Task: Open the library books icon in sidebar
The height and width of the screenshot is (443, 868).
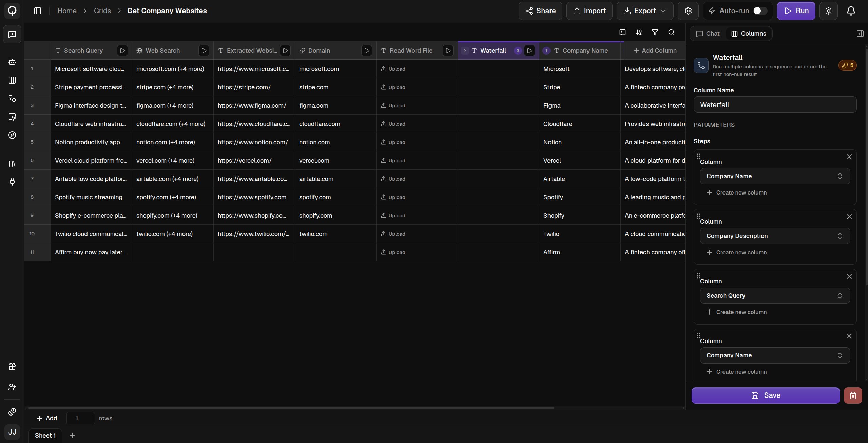Action: (12, 164)
